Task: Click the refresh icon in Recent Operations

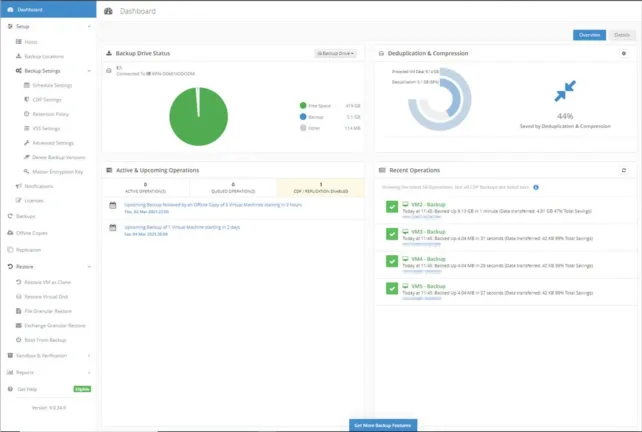Action: 623,171
